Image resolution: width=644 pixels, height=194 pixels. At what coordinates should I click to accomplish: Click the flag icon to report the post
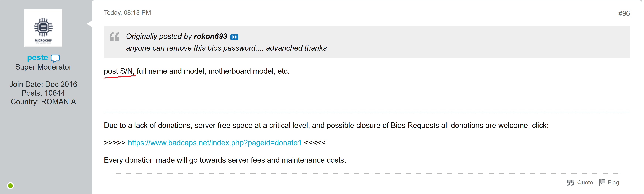coord(602,182)
